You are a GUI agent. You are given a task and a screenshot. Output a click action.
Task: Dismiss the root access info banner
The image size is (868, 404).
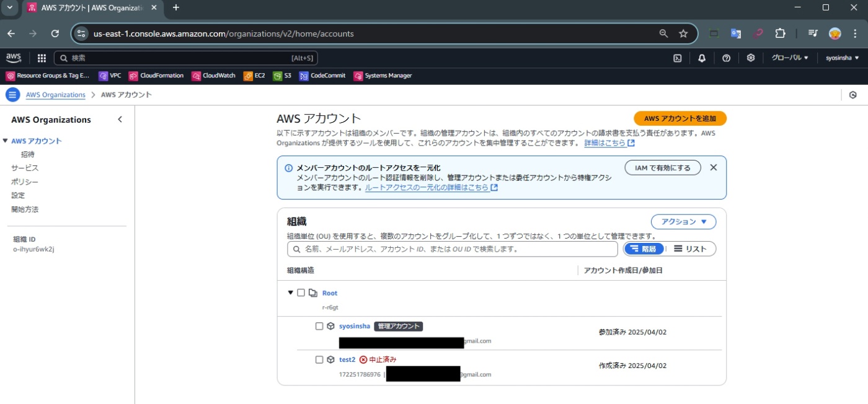pos(713,167)
